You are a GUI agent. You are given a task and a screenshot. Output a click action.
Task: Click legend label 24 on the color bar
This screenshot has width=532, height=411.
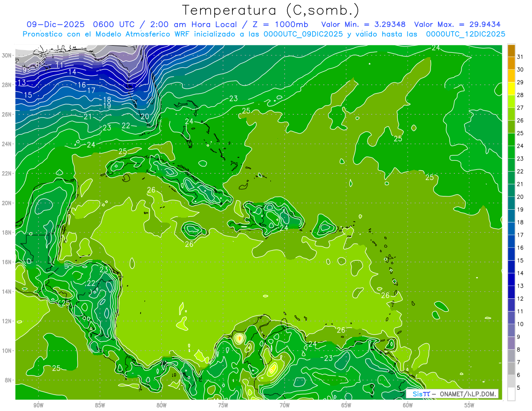(520, 146)
